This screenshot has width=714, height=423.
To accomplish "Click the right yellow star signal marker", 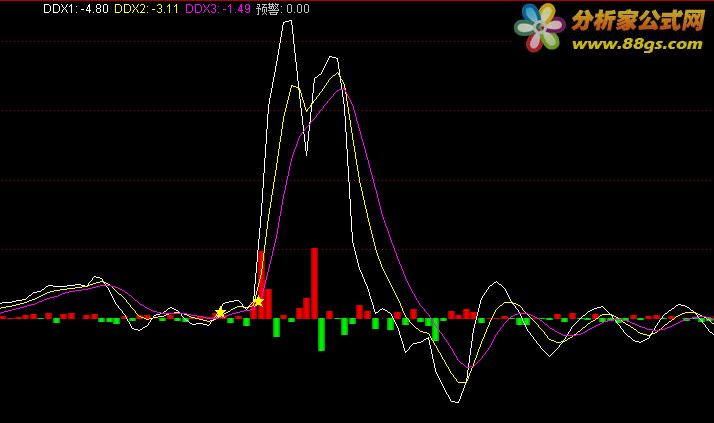I will point(258,301).
